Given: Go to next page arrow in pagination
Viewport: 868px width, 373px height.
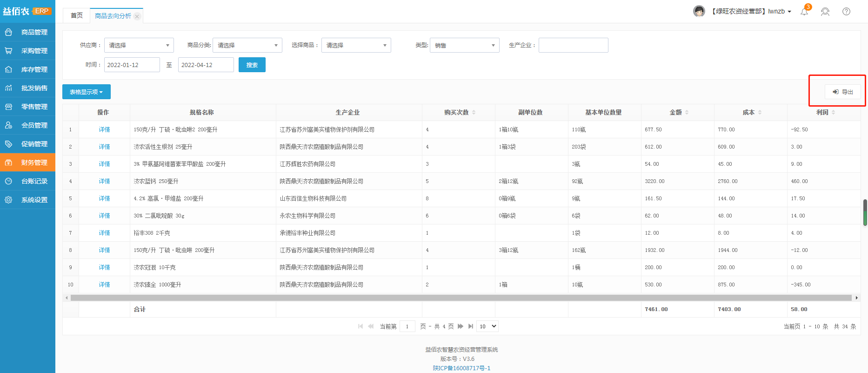Looking at the screenshot, I should coord(461,326).
